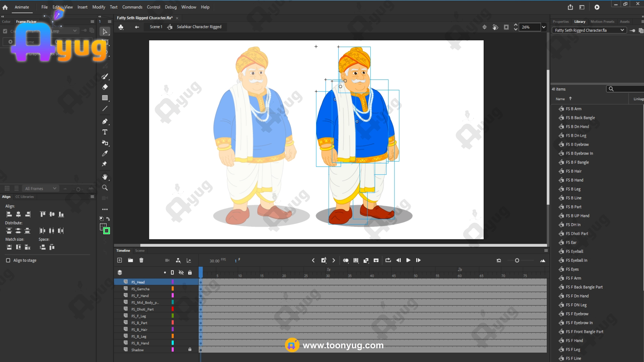Click the FS_Gamcha layer color swatch
Image resolution: width=644 pixels, height=362 pixels.
tap(173, 289)
